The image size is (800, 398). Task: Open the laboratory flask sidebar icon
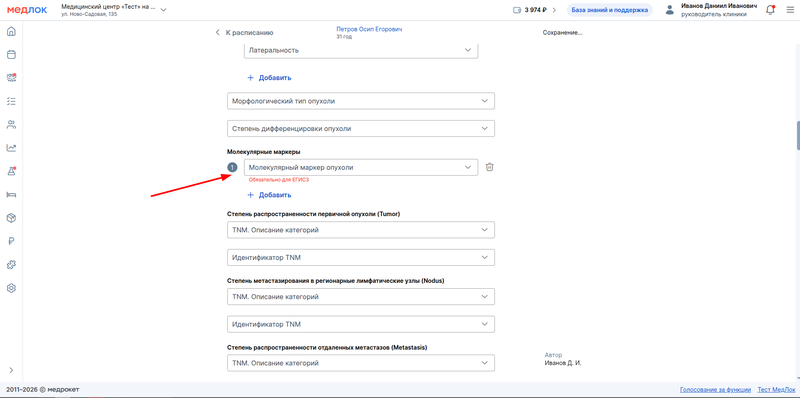pos(11,171)
